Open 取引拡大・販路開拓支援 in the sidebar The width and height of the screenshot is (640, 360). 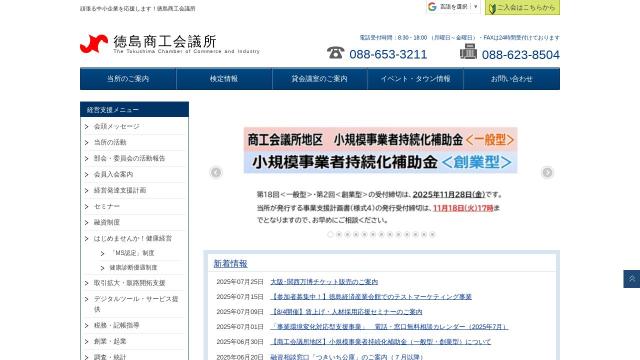point(130,283)
